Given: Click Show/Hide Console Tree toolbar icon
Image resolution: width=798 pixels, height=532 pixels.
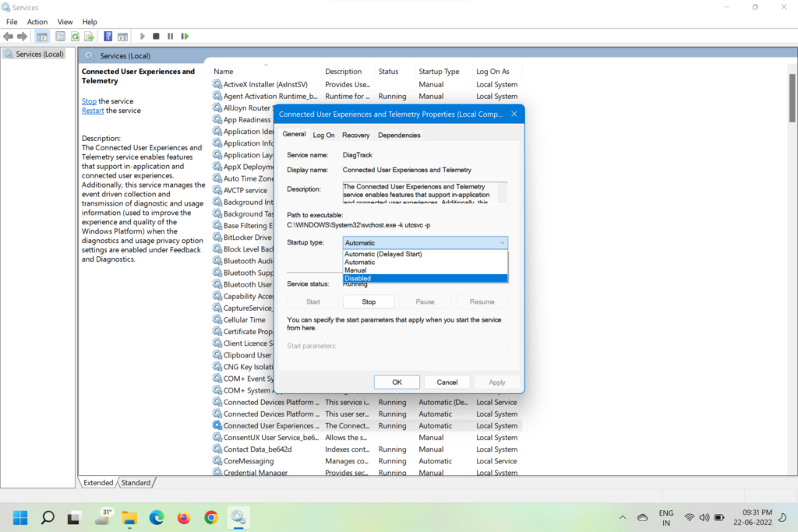Looking at the screenshot, I should coord(42,37).
